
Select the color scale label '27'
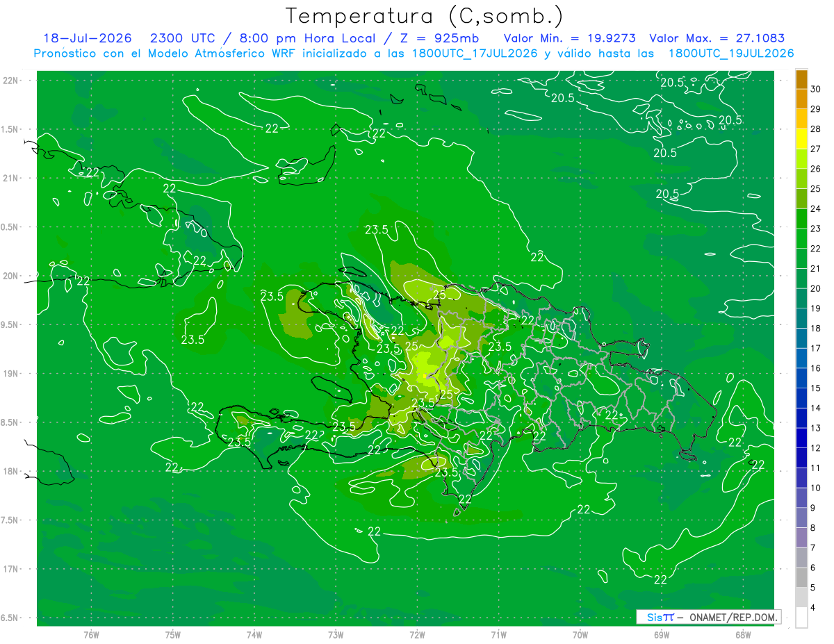coord(817,149)
